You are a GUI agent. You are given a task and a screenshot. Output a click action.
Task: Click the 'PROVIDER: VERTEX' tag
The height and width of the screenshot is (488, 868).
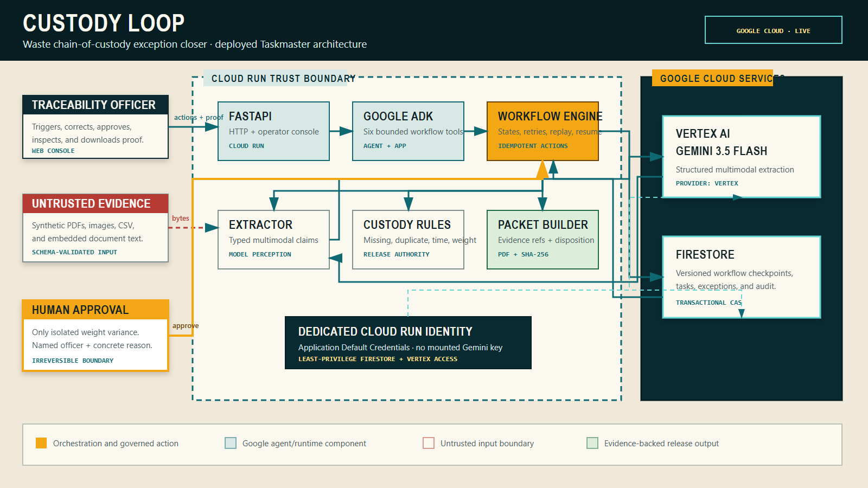tap(707, 183)
